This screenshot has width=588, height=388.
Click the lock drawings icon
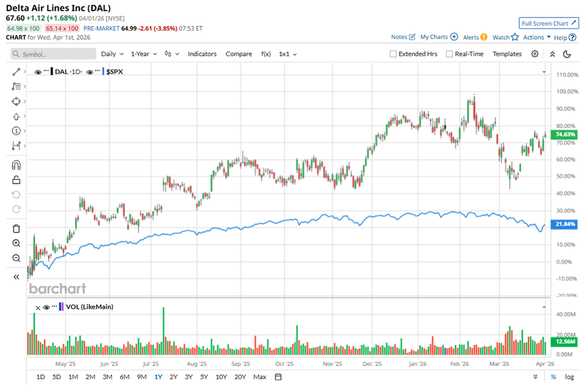click(x=16, y=180)
